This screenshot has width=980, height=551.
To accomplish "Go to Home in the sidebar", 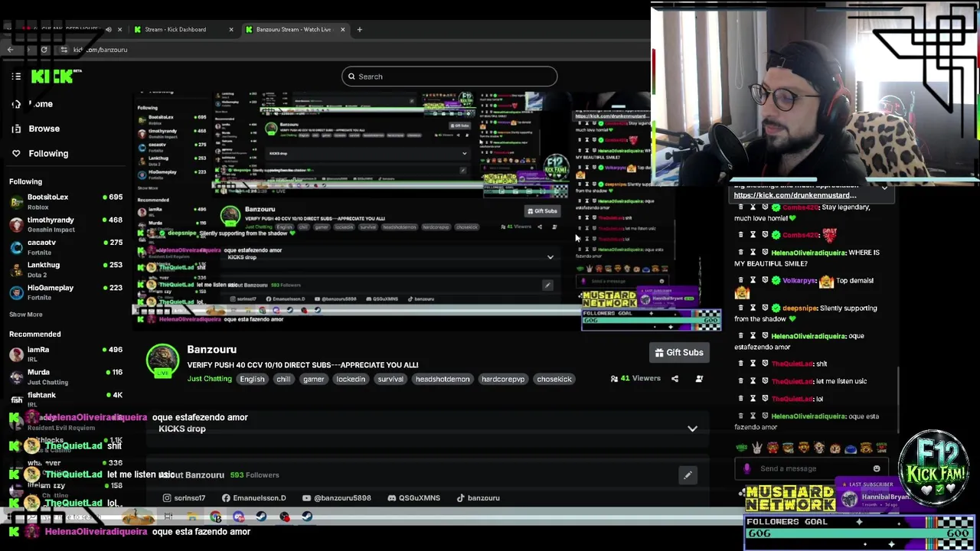I will [x=33, y=104].
